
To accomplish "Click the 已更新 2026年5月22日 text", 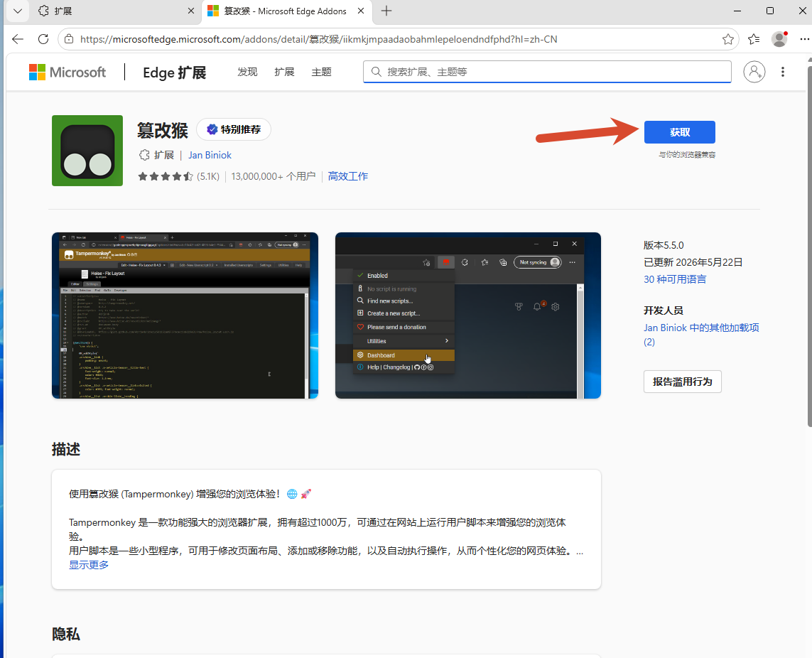I will (x=693, y=262).
